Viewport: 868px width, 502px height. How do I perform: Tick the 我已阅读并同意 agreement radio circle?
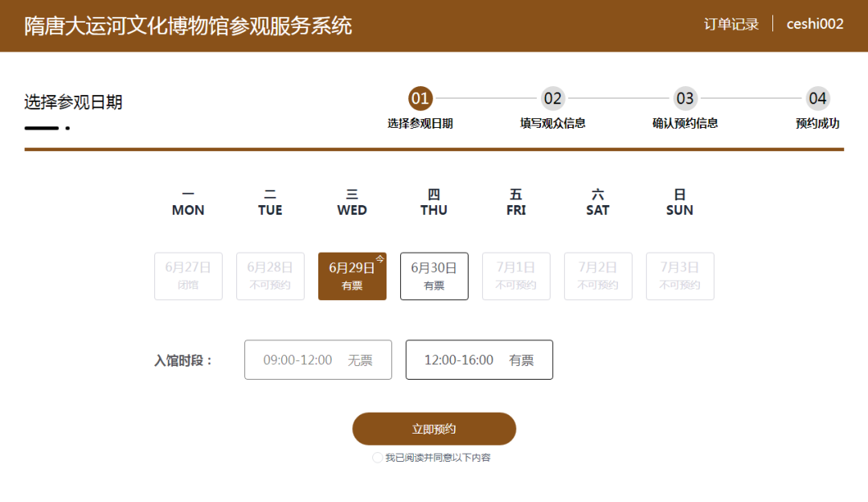point(378,458)
